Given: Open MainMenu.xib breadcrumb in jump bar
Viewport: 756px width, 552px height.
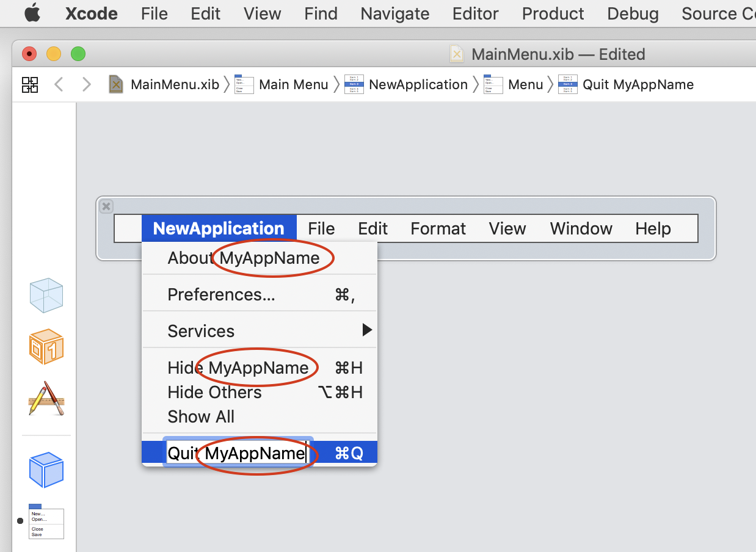Looking at the screenshot, I should coord(164,84).
